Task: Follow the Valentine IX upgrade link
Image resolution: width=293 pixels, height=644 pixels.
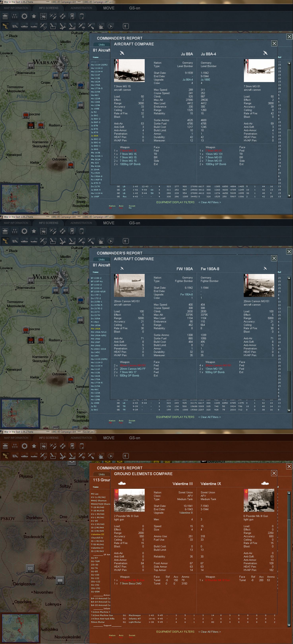Action: 186,513
